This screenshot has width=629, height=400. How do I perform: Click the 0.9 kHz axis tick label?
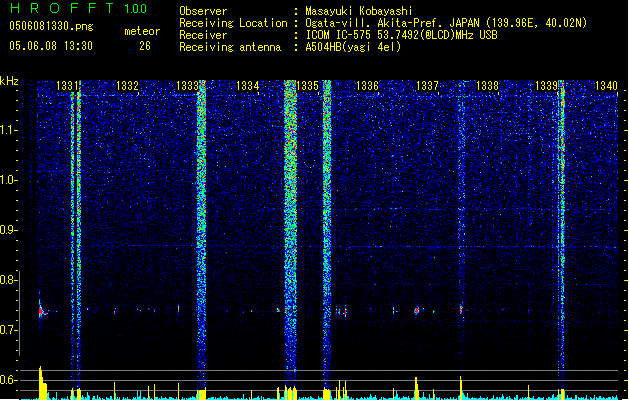8,230
